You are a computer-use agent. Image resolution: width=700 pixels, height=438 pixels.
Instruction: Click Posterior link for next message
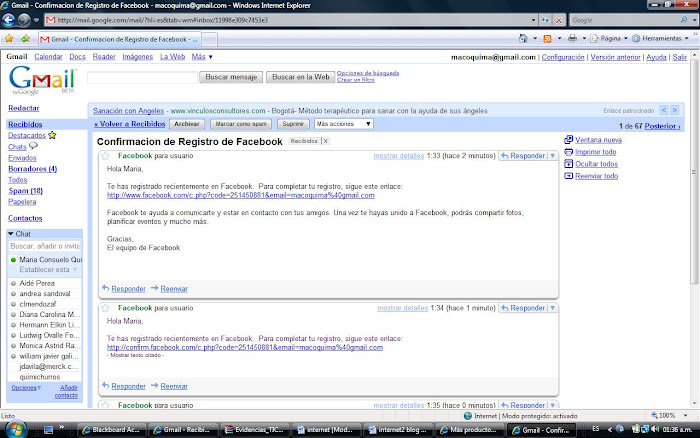pos(662,126)
